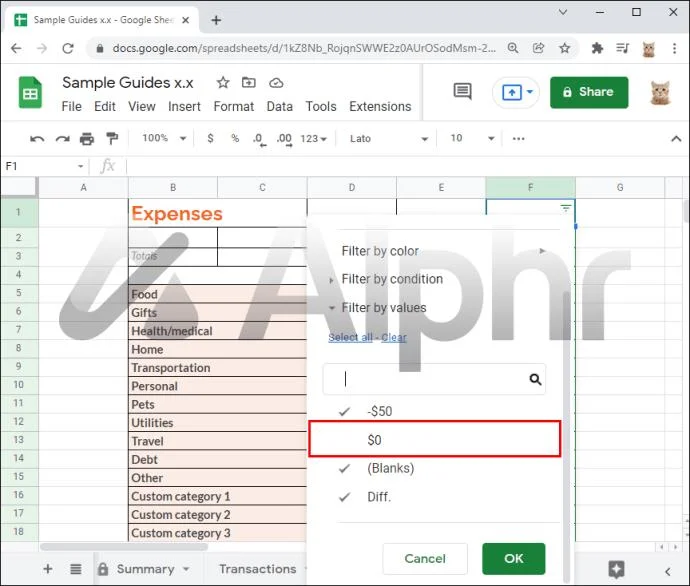Click OK in filter panel
Image resolution: width=690 pixels, height=586 pixels.
514,558
